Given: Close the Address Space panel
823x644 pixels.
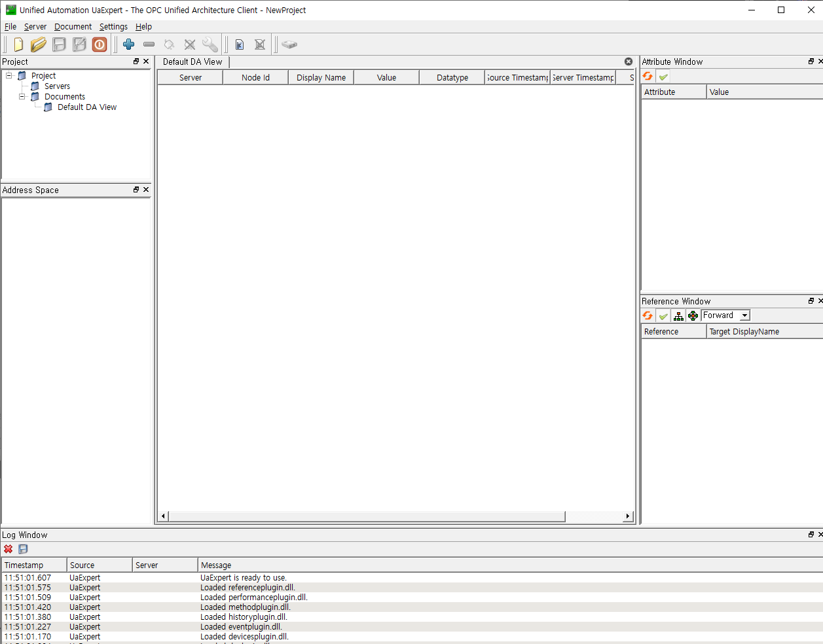Looking at the screenshot, I should point(146,190).
